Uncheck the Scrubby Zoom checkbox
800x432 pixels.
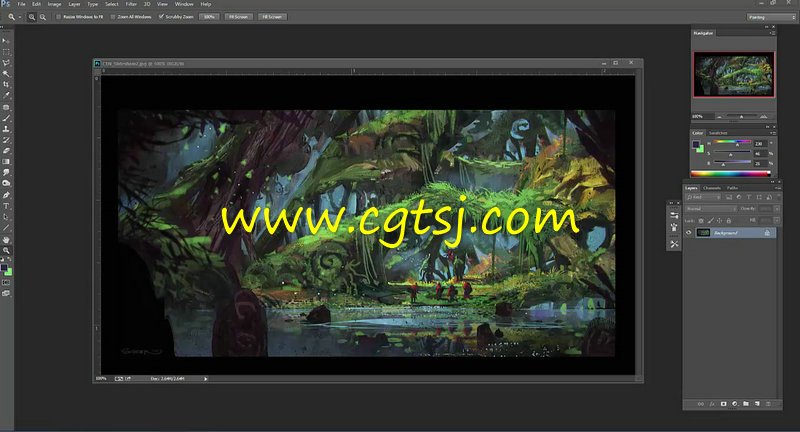(161, 17)
